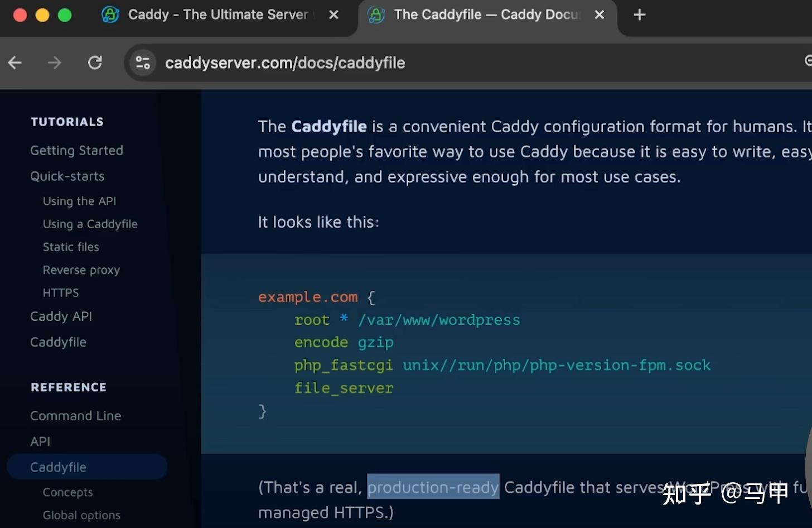Viewport: 812px width, 528px height.
Task: Open Global options documentation
Action: click(x=81, y=515)
